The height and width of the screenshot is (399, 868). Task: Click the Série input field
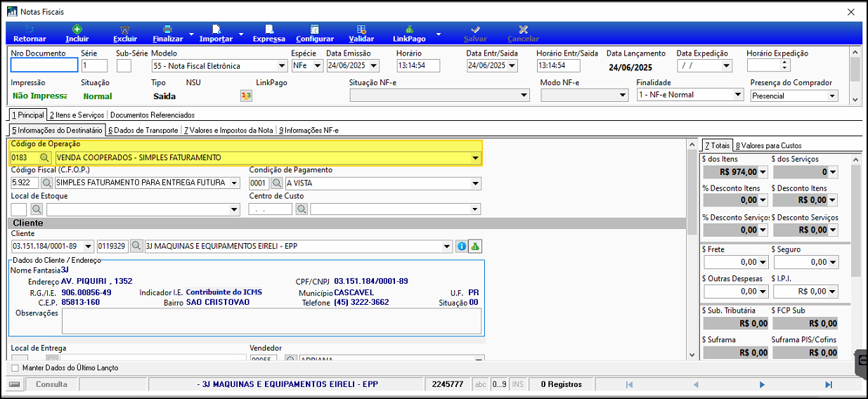(x=94, y=65)
